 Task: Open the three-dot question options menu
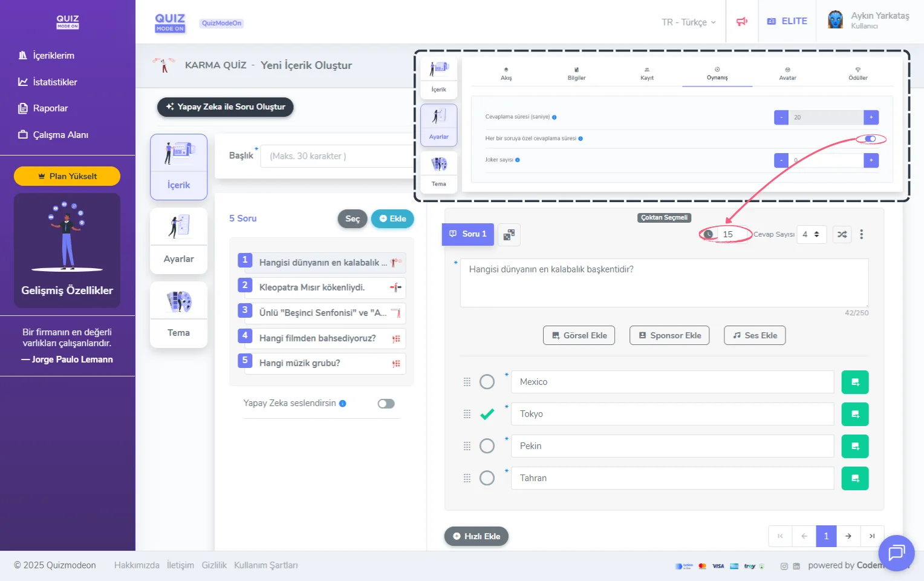[x=861, y=234]
